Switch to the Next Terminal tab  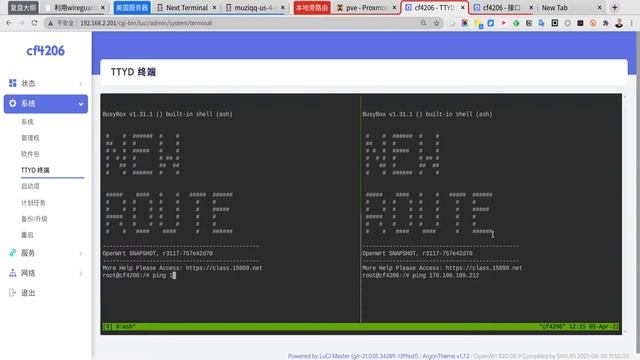click(186, 7)
